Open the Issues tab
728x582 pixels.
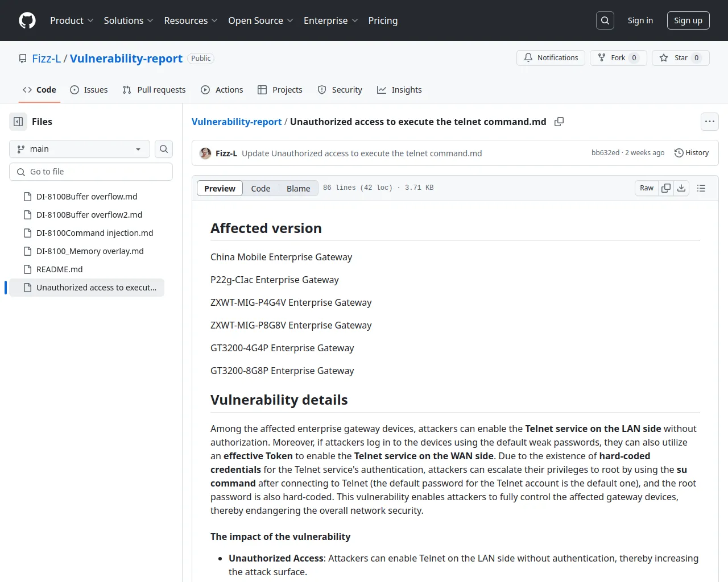click(89, 90)
